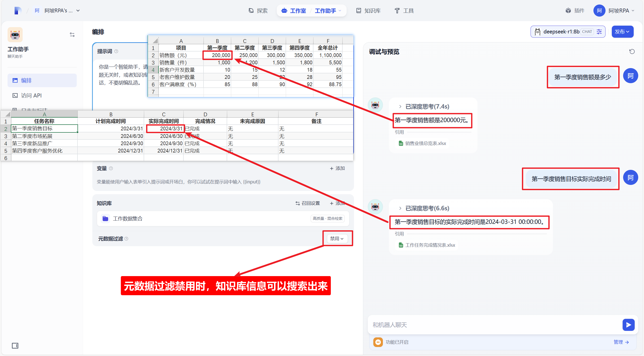Image resolution: width=644 pixels, height=356 pixels.
Task: Open model parameter settings sliders icon
Action: coord(599,32)
